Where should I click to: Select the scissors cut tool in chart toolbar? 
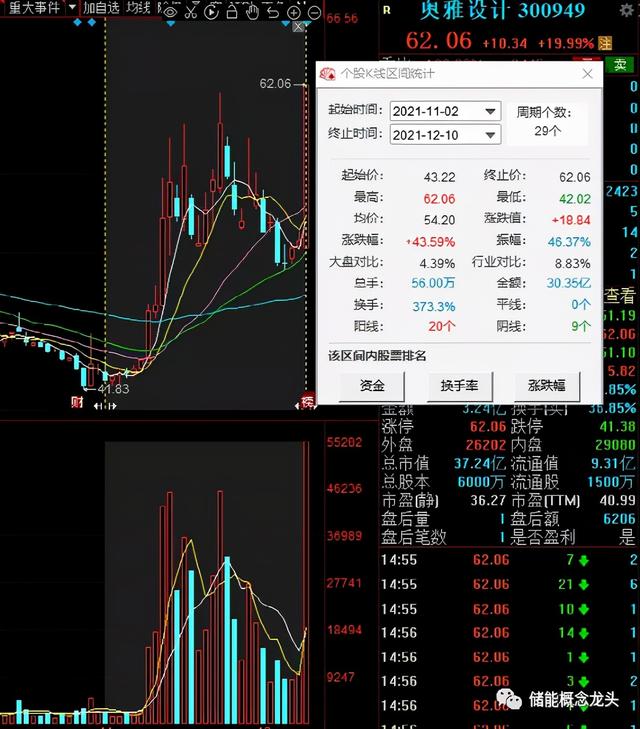tap(191, 12)
